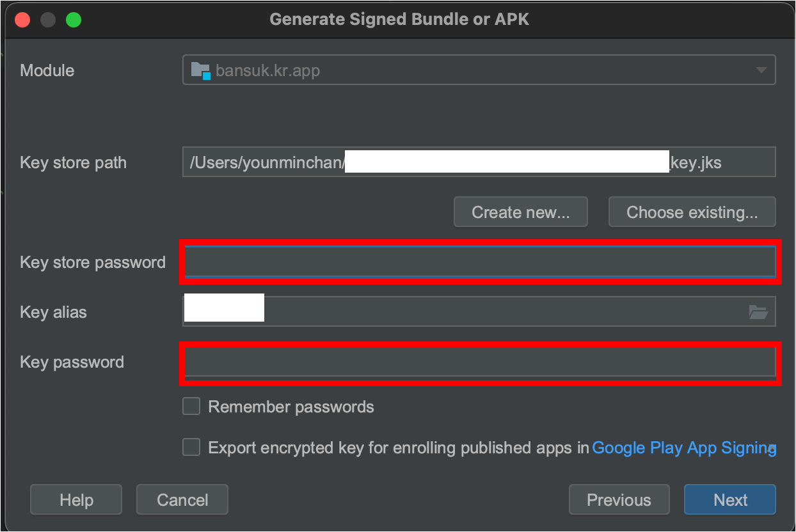Viewport: 796px width, 532px height.
Task: Click Next to continue signing
Action: click(729, 499)
